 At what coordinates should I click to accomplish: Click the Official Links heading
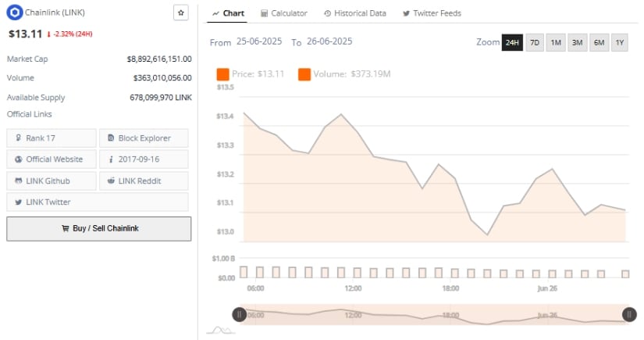(x=29, y=114)
